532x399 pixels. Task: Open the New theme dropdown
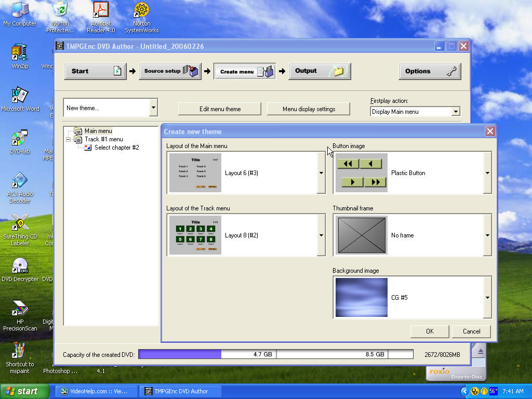153,108
